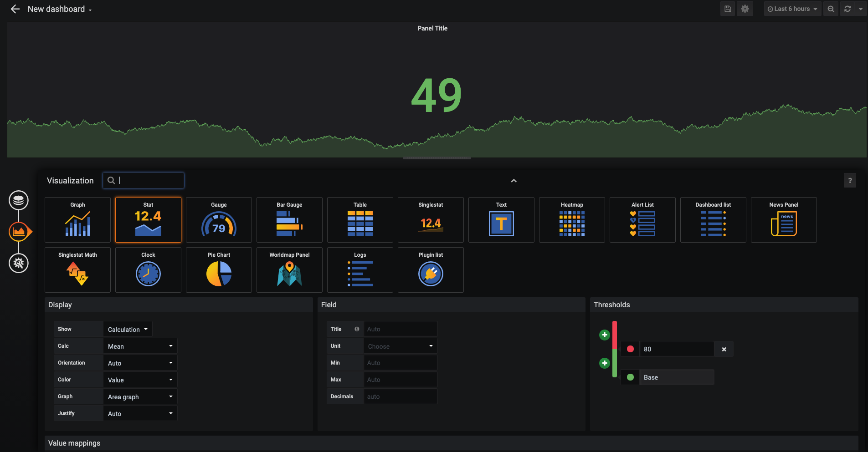Pick the Clock visualization
Viewport: 868px width, 452px height.
click(148, 270)
